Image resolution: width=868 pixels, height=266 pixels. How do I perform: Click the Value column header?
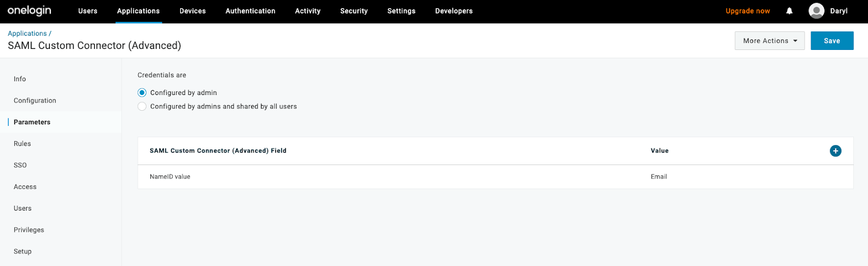click(660, 151)
